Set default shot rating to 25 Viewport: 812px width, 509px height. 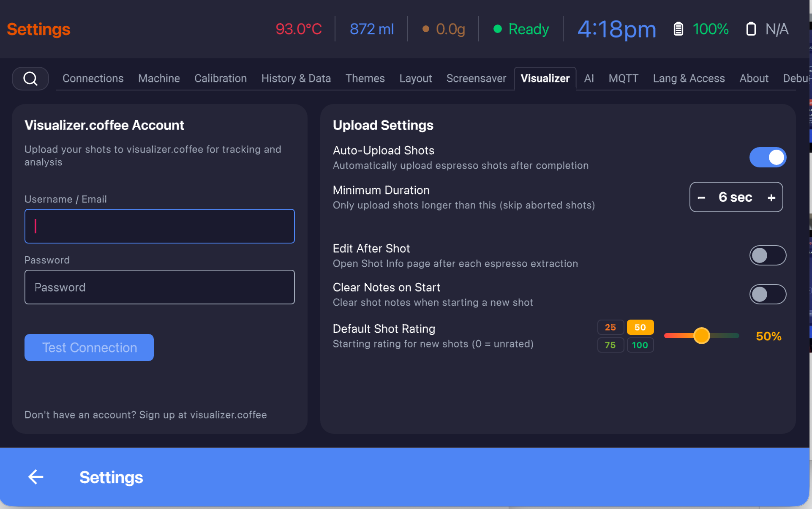click(610, 327)
